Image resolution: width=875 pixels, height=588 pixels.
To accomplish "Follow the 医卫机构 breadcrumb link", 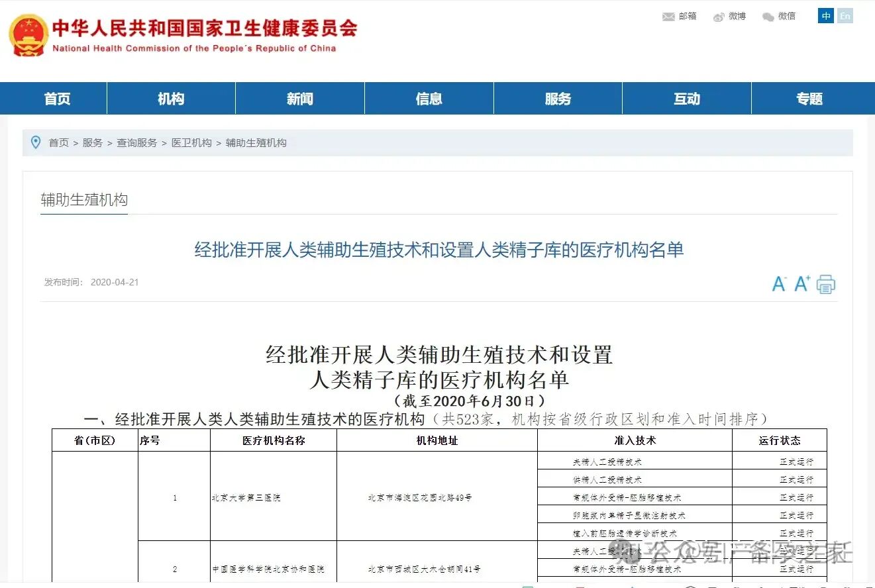I will click(192, 142).
